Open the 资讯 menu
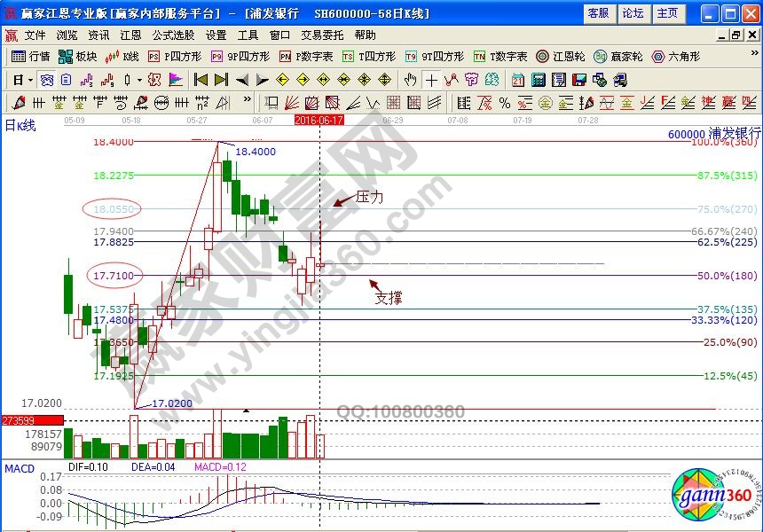This screenshot has height=532, width=763. (x=98, y=35)
